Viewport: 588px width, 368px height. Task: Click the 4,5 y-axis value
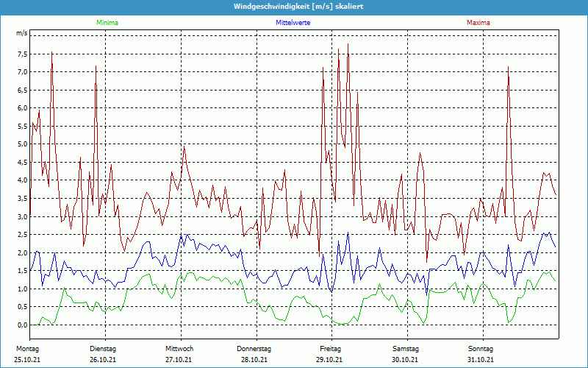(23, 163)
